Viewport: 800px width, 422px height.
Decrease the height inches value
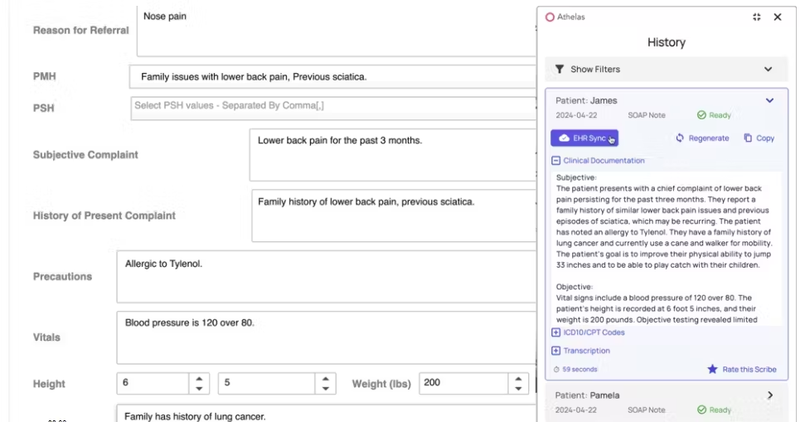(x=326, y=388)
